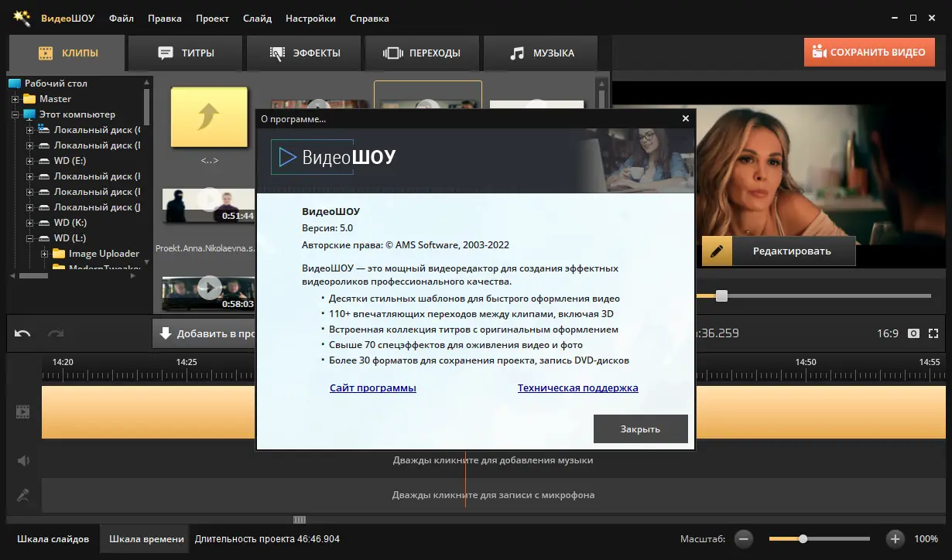Open the Техническая поддержка link
Image resolution: width=952 pixels, height=560 pixels.
click(x=578, y=388)
